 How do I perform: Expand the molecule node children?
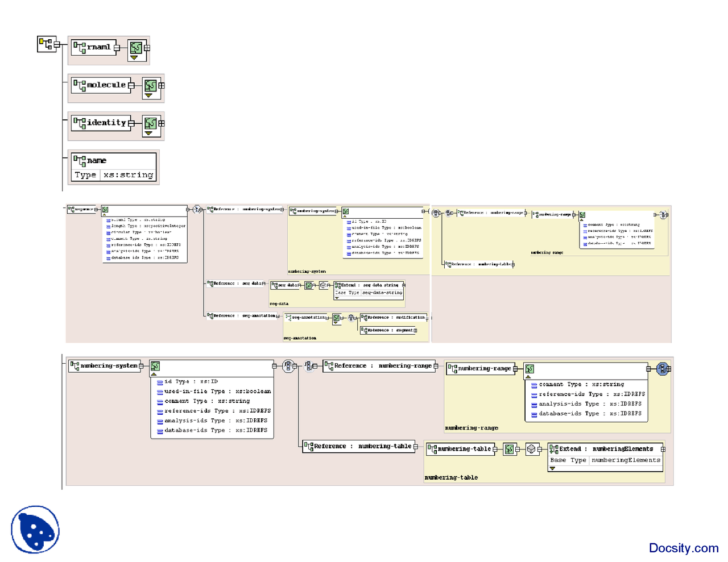tap(162, 85)
